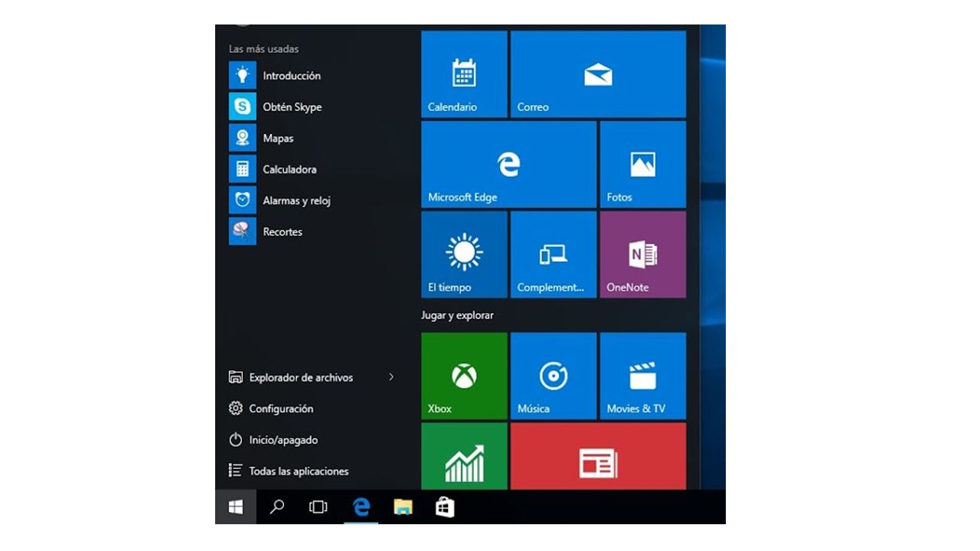
Task: Click the Windows Start button
Action: (x=236, y=507)
